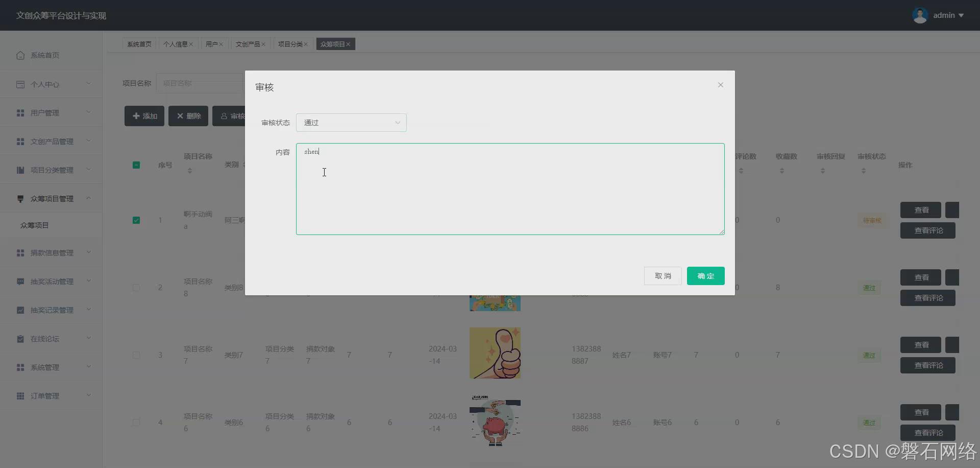Image resolution: width=980 pixels, height=468 pixels.
Task: Expand the 订单管理 menu chevron
Action: (x=88, y=395)
